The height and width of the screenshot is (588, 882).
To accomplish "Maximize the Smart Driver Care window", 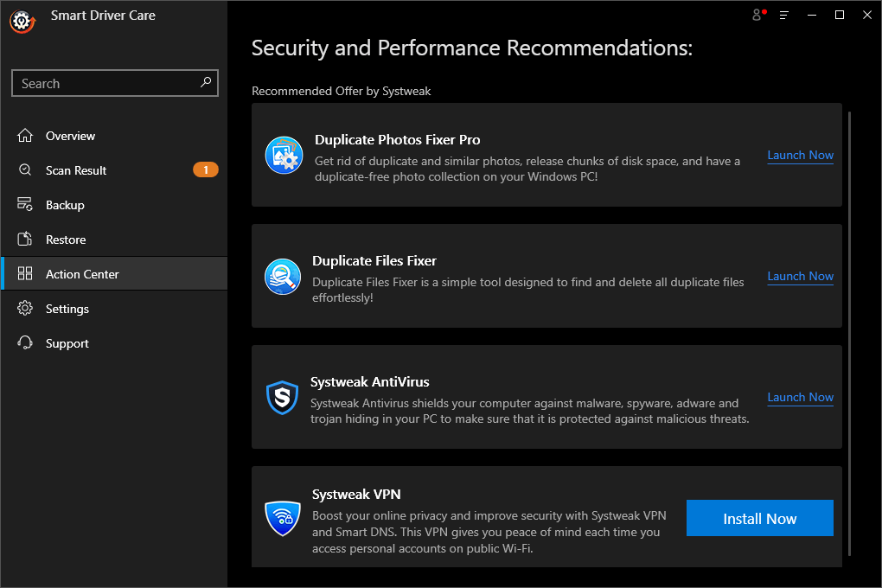I will pyautogui.click(x=840, y=16).
